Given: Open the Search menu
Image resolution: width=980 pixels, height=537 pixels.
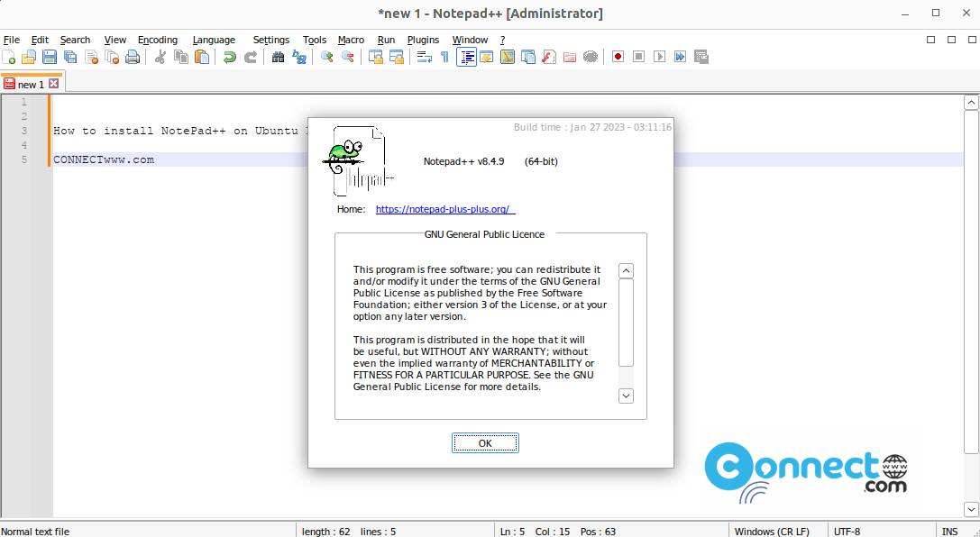Looking at the screenshot, I should pyautogui.click(x=75, y=40).
